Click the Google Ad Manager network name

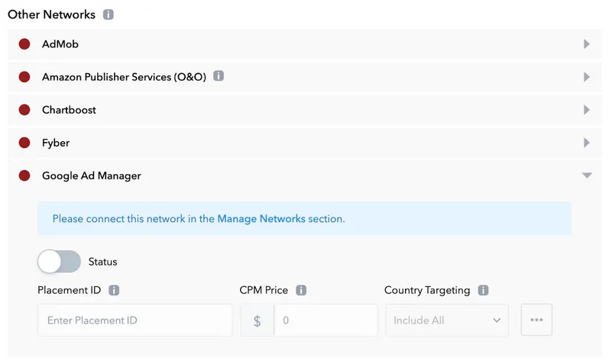(92, 176)
